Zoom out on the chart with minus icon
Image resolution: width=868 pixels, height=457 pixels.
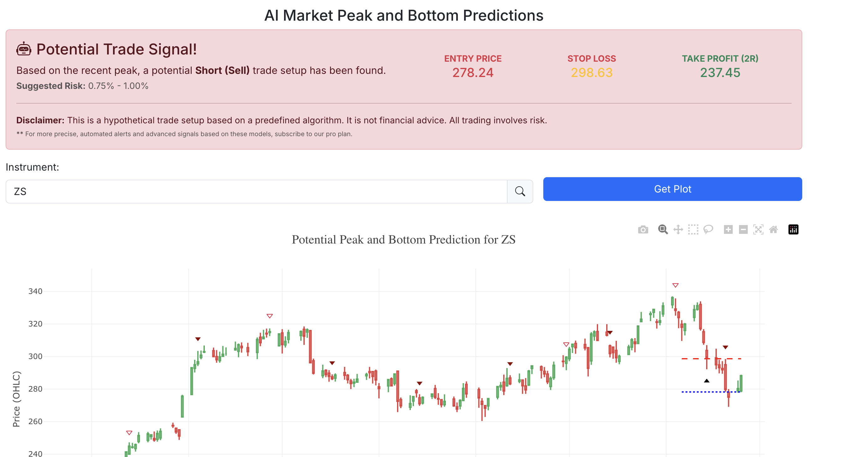click(x=743, y=230)
